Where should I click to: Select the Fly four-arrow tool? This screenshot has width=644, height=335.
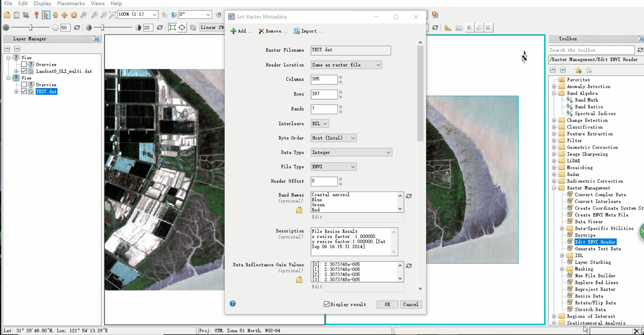65,15
